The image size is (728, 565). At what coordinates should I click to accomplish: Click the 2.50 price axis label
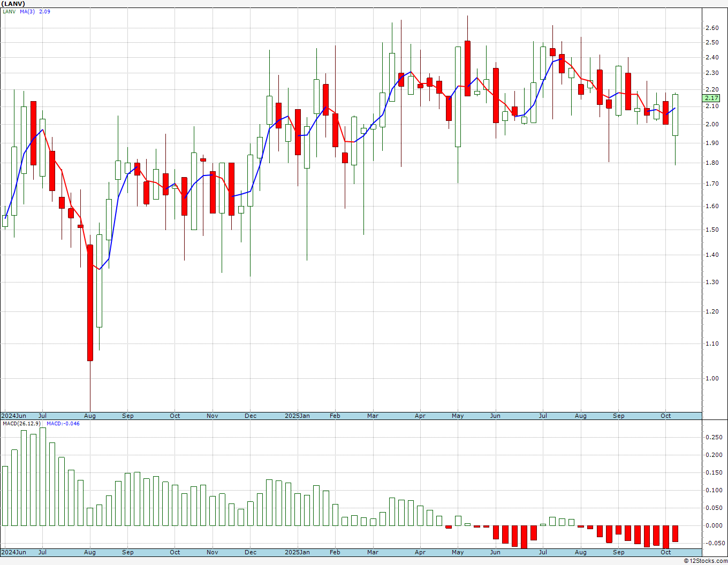coord(712,42)
